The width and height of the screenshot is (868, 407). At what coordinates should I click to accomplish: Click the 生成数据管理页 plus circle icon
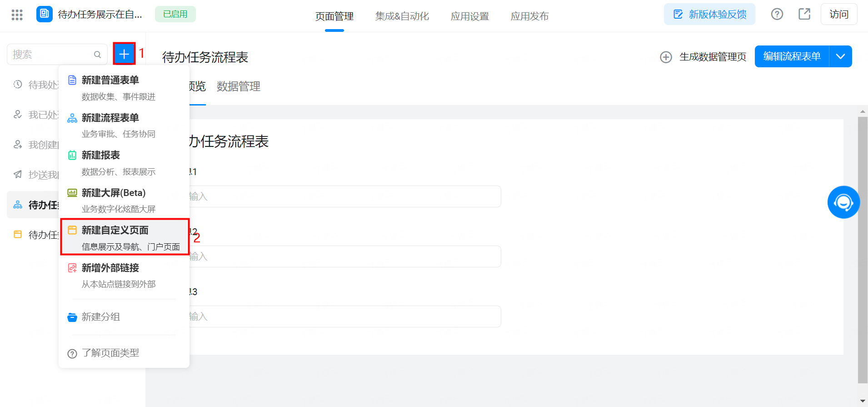[x=666, y=57]
